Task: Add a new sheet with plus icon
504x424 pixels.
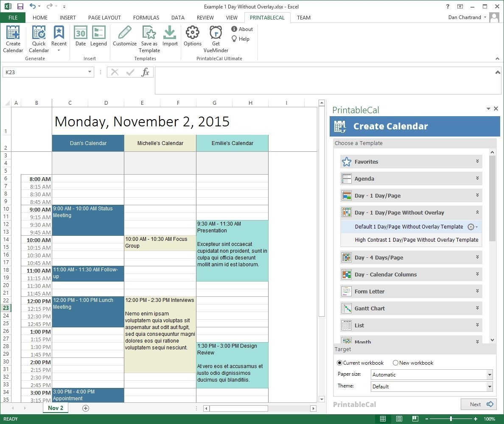Action: (86, 408)
